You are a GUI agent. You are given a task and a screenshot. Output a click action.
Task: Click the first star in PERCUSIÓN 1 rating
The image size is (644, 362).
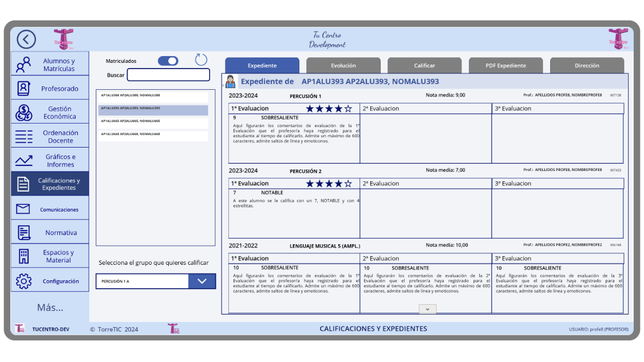(310, 108)
